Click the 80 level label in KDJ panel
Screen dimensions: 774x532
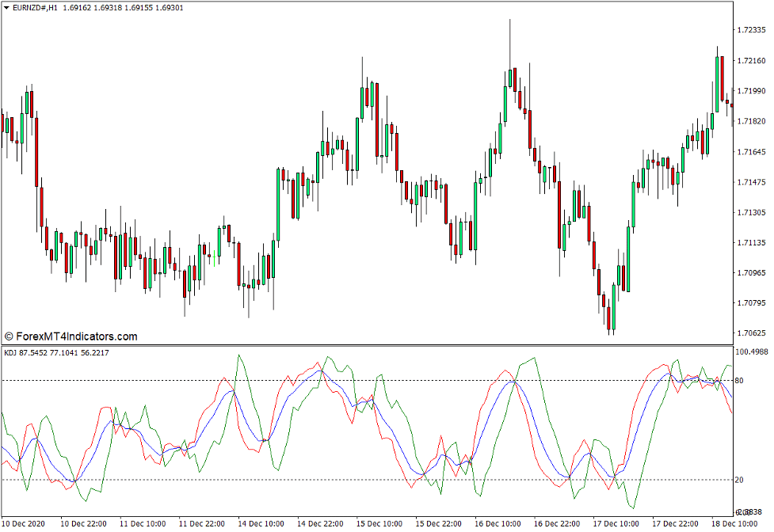click(x=740, y=381)
